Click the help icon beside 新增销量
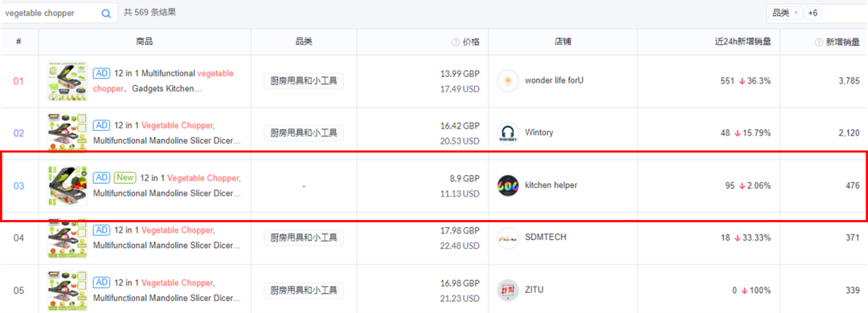Screen dimensions: 868x313 pyautogui.click(x=819, y=42)
